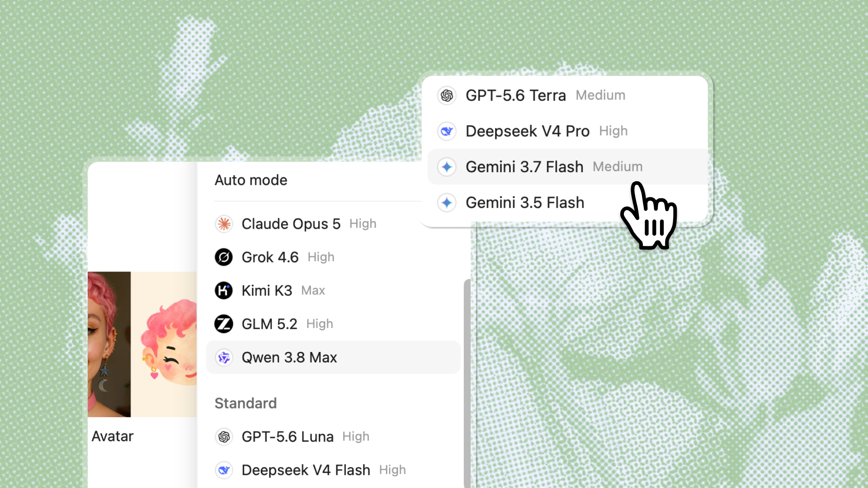Viewport: 868px width, 488px height.
Task: Click the Deepseek whale icon beside V4 Pro
Action: pyautogui.click(x=447, y=131)
